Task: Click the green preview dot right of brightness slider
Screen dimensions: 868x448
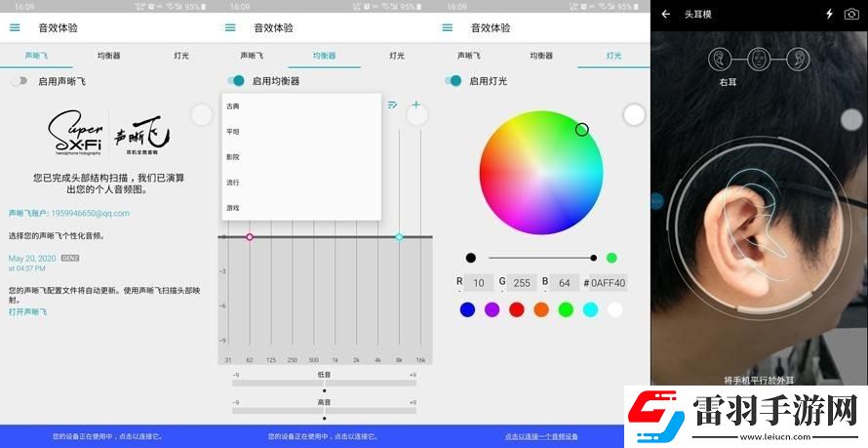Action: [612, 258]
